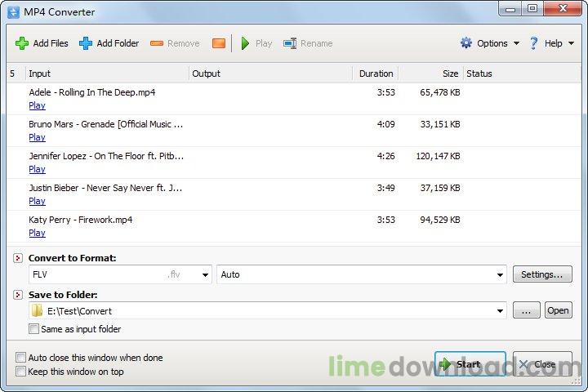588x392 pixels.
Task: Click the 4:09 duration value
Action: tap(385, 124)
